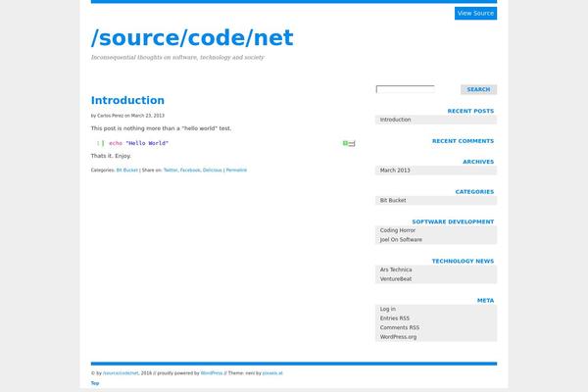Click the Meta sidebar heading

[x=485, y=301]
